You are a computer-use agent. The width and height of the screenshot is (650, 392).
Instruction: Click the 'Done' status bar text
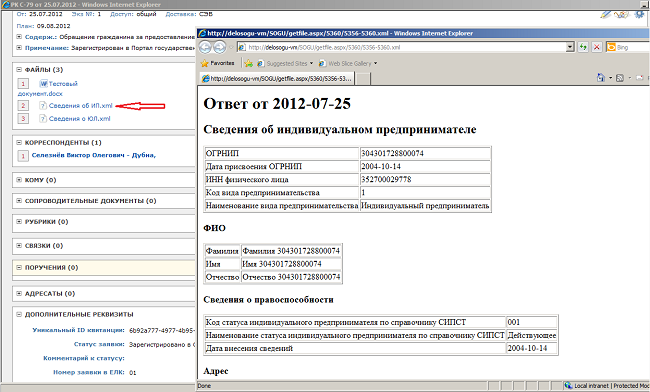pos(204,386)
